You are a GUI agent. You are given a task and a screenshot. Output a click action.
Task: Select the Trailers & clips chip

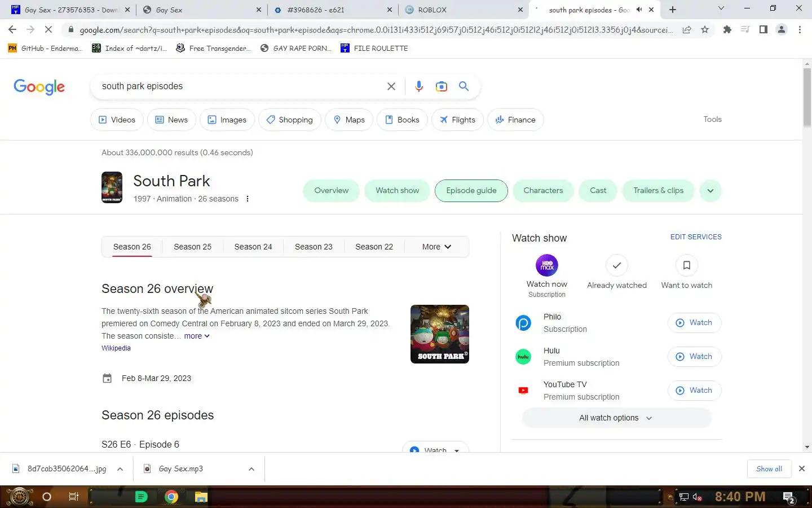[x=658, y=190]
